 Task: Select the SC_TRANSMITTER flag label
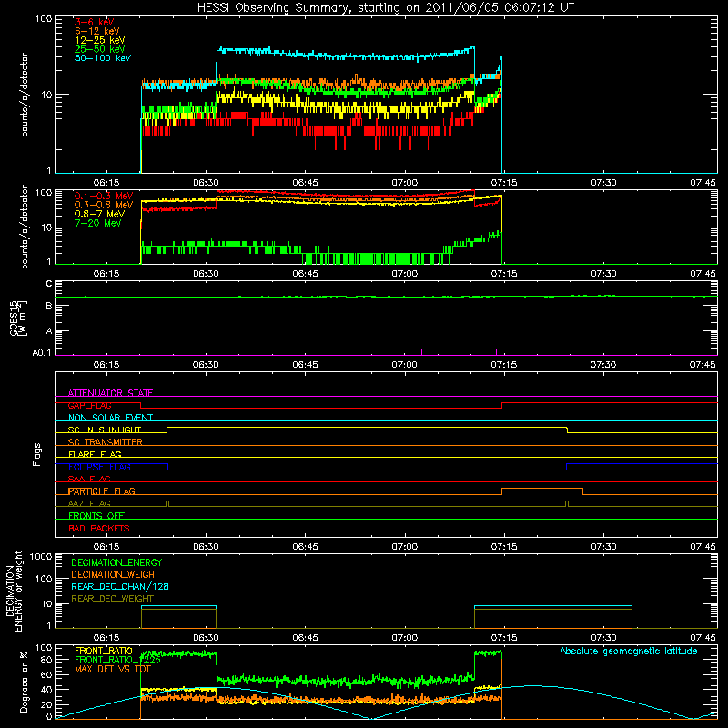point(105,442)
